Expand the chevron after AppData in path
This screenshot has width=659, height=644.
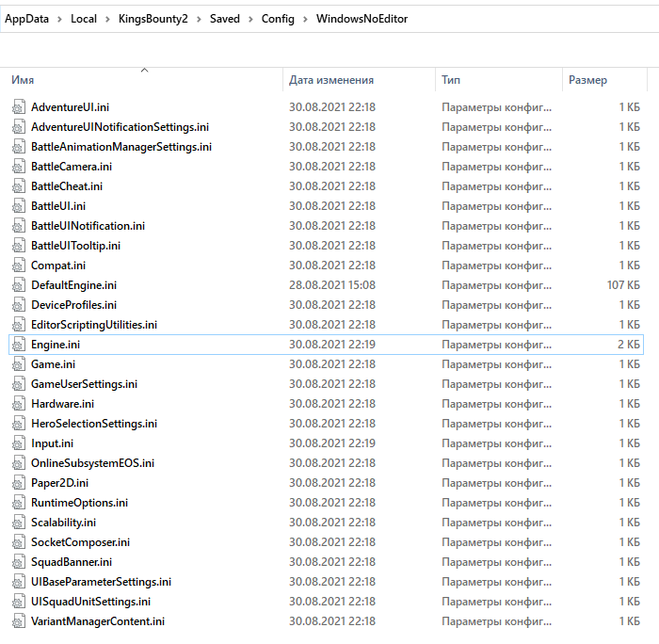point(59,20)
